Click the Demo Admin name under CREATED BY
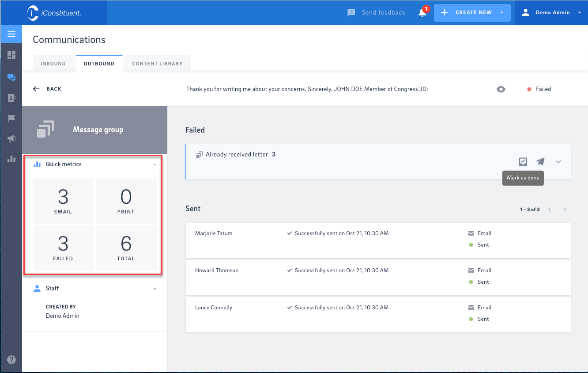This screenshot has width=588, height=373. (63, 316)
